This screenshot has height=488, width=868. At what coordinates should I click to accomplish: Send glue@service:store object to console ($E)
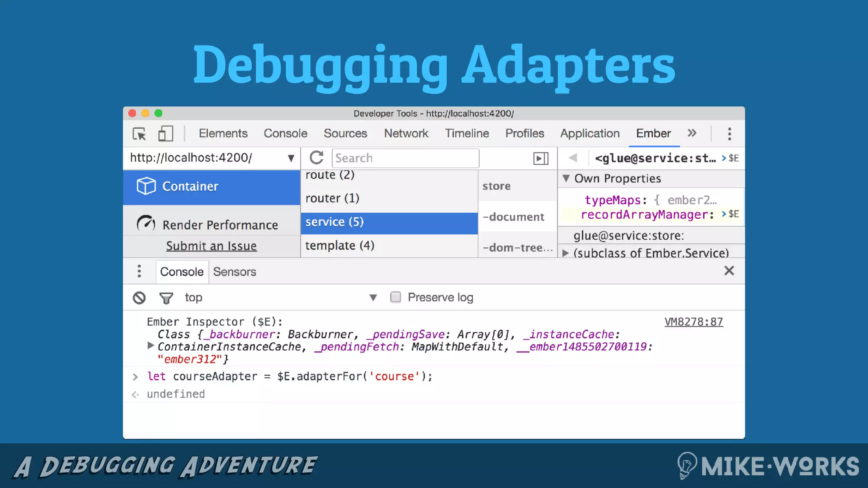(x=730, y=158)
